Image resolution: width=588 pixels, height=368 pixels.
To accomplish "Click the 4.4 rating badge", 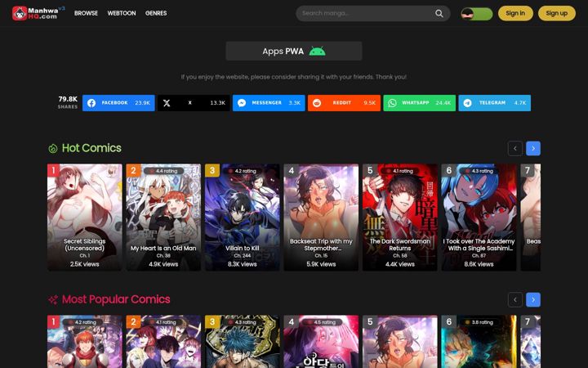I will [x=163, y=171].
